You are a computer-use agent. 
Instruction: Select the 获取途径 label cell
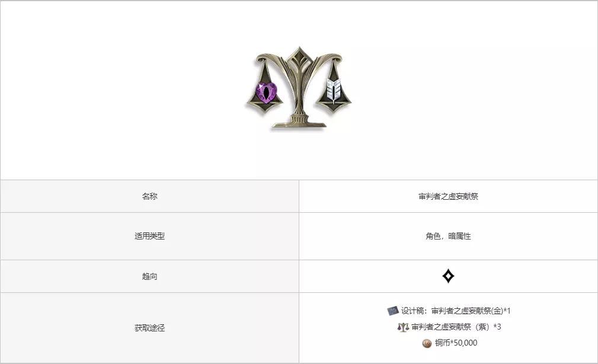[149, 328]
